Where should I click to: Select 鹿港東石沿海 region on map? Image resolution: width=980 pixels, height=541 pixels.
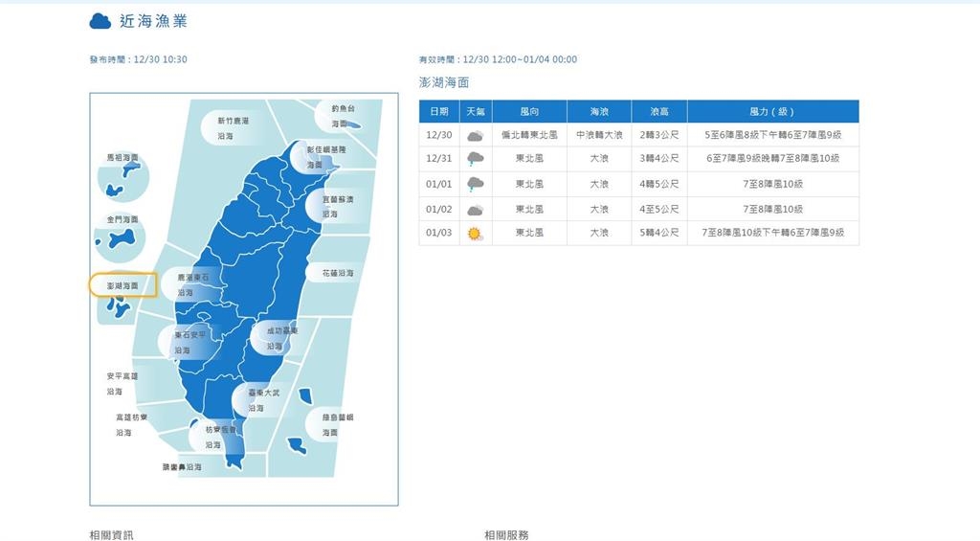(192, 284)
